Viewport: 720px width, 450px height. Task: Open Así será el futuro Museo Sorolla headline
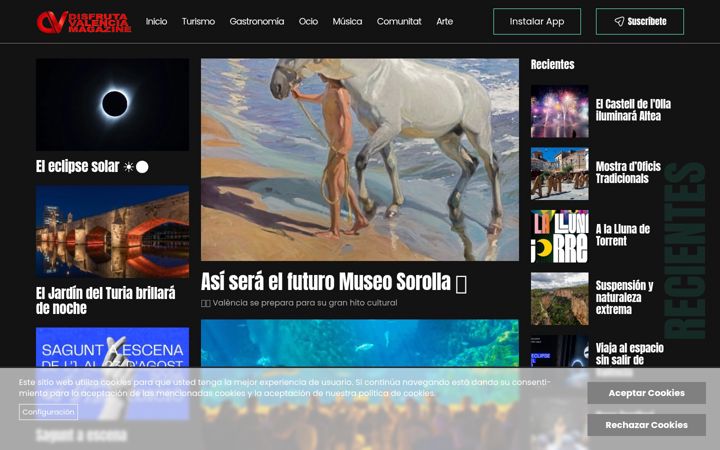click(x=334, y=282)
